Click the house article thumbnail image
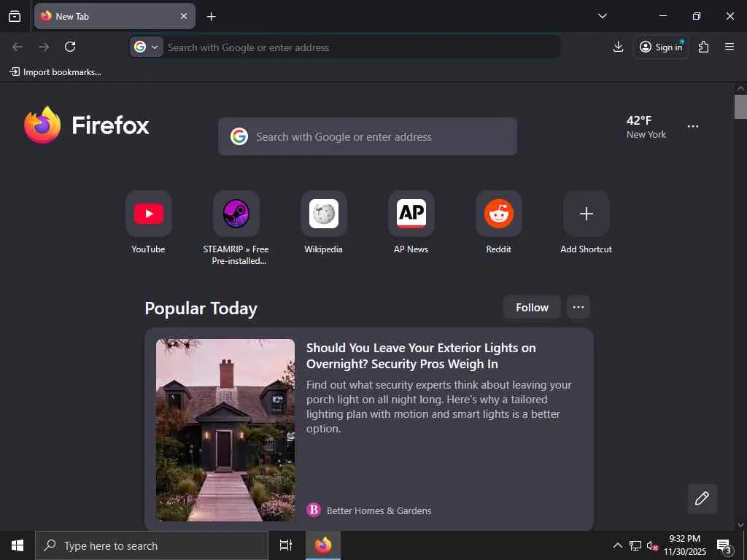Screen dimensions: 747x560 (x=225, y=430)
